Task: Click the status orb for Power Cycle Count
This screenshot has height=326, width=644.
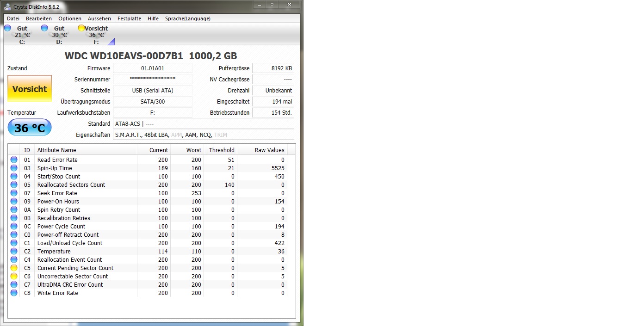Action: pyautogui.click(x=14, y=226)
